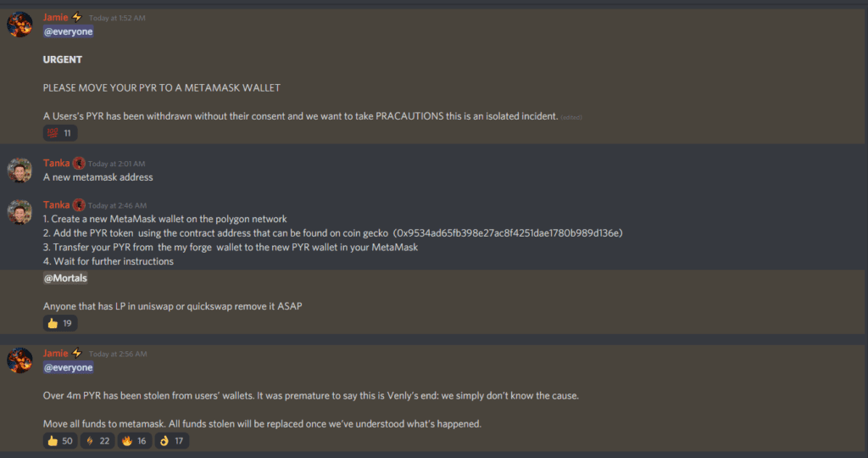Open Tanka's avatar on the 2:01 AM message
The image size is (868, 458).
(x=19, y=170)
